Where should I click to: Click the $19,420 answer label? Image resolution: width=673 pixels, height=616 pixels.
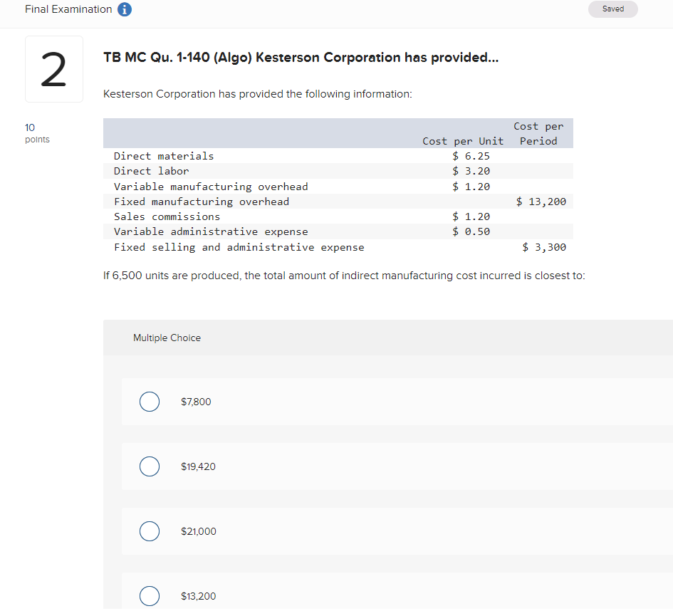[198, 466]
